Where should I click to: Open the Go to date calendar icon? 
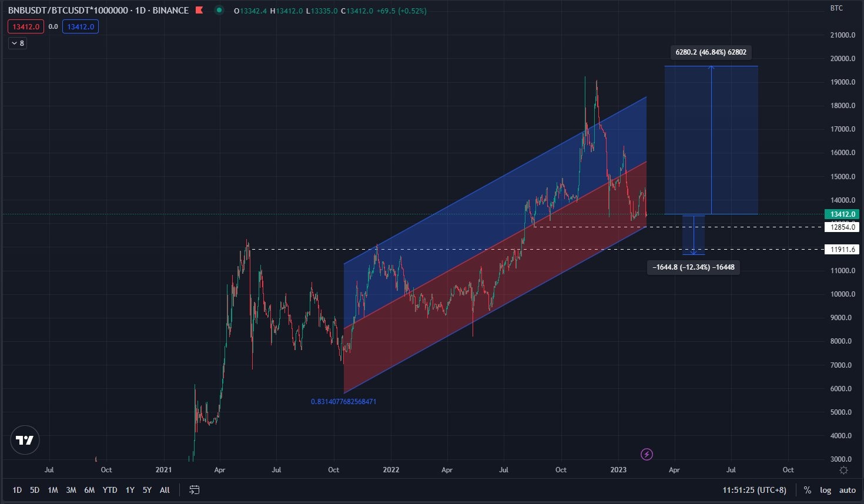[195, 489]
